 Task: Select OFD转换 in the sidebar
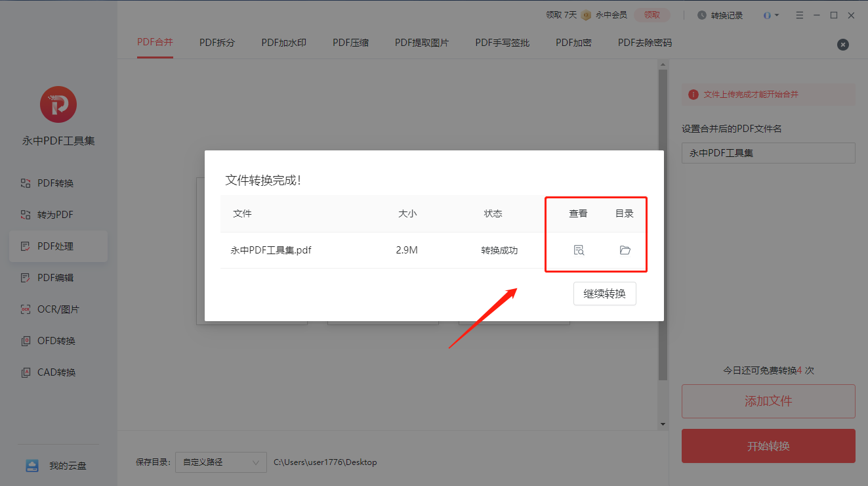58,341
